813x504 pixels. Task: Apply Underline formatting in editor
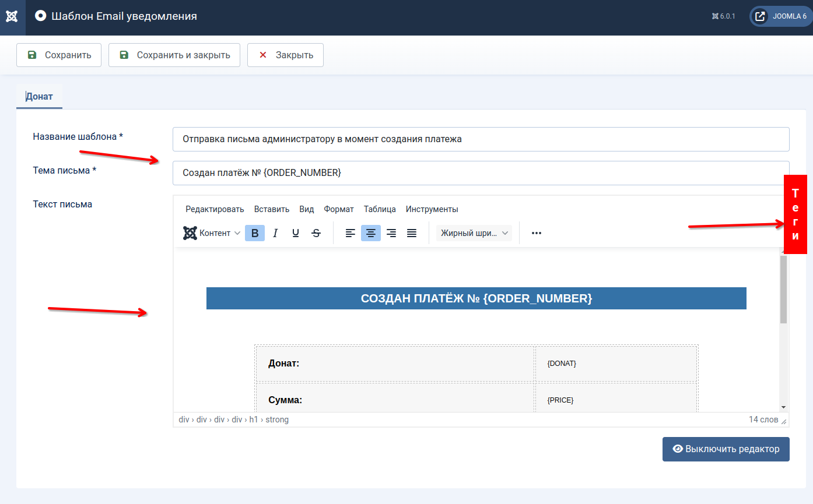click(296, 233)
